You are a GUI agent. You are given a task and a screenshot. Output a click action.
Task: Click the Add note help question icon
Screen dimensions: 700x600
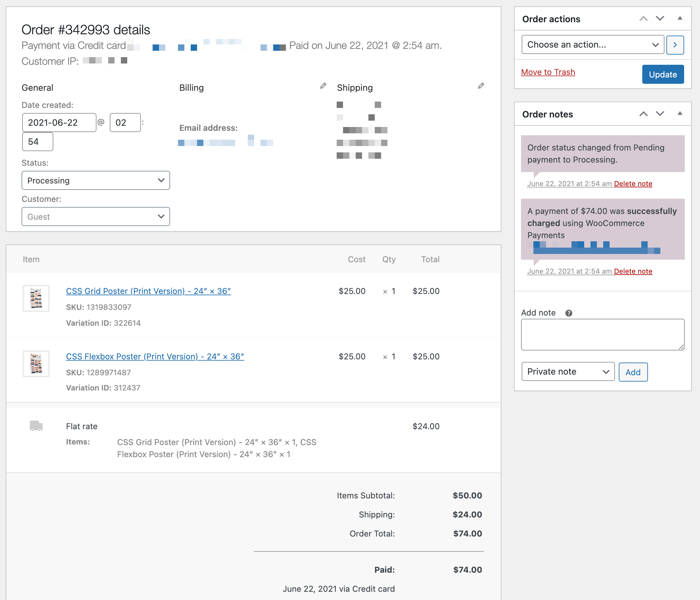click(569, 313)
